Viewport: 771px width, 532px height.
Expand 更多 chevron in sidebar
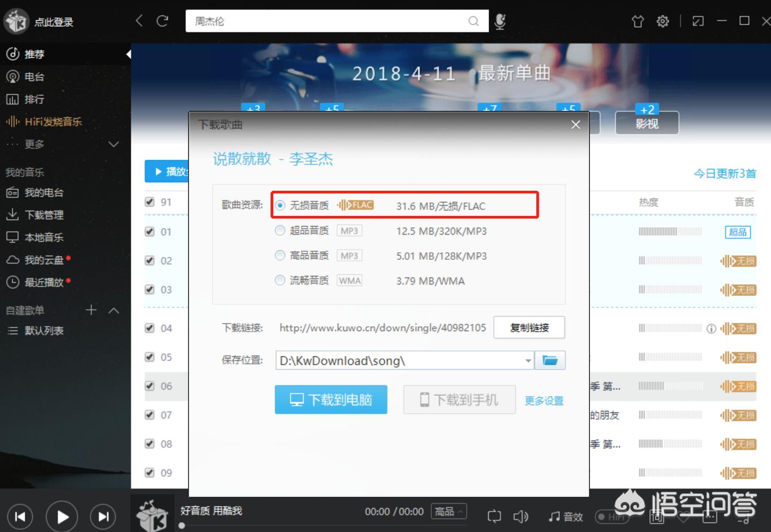click(x=114, y=144)
